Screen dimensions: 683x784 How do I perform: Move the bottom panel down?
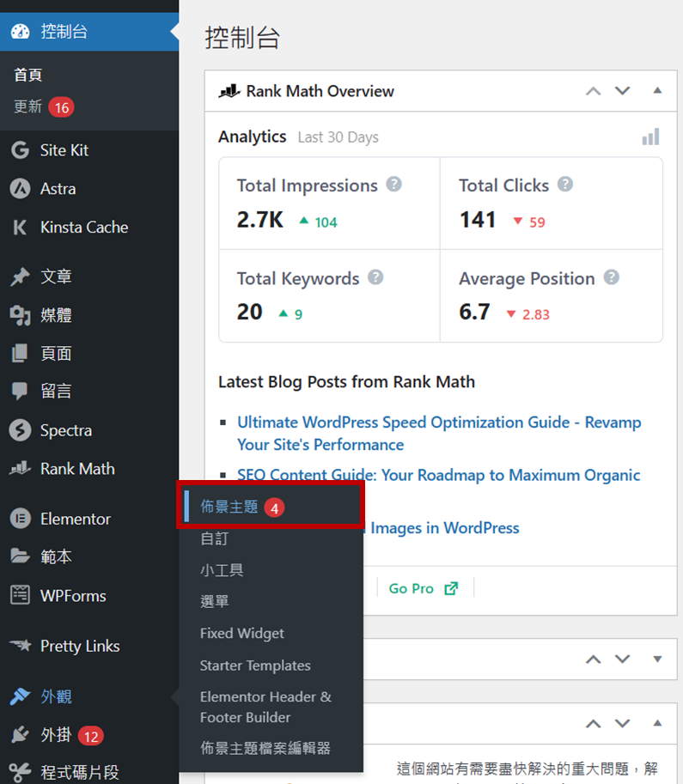tap(623, 724)
